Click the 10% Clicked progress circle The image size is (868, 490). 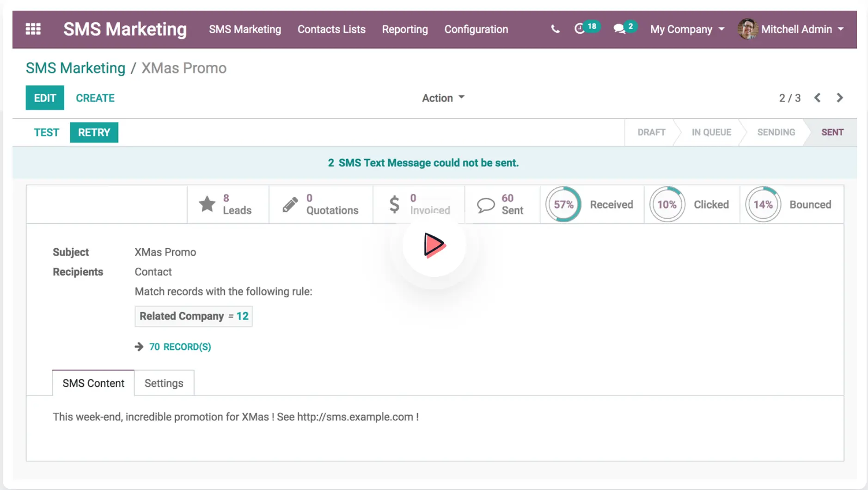tap(667, 204)
